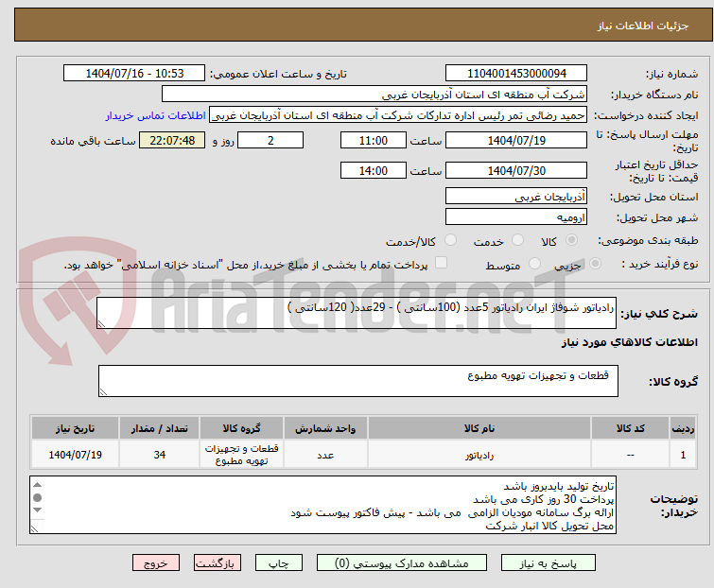Click the رادیاتور item name cell
714x588 pixels.
479,455
